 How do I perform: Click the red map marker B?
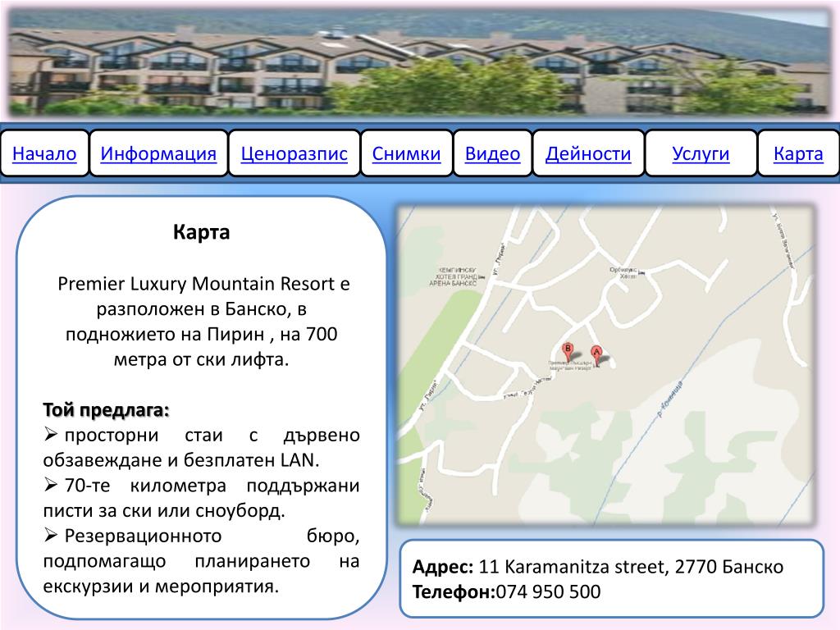[568, 353]
